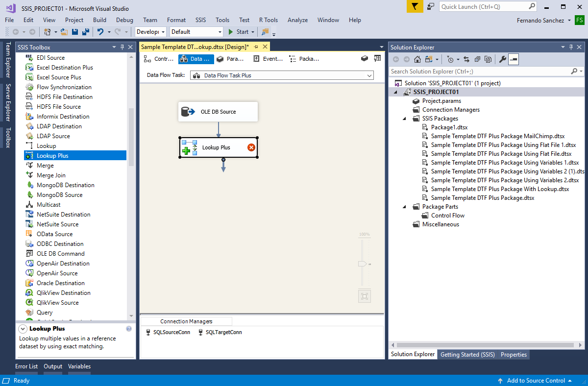The height and width of the screenshot is (386, 588).
Task: Click the SQLTargetConn connection manager
Action: 220,332
